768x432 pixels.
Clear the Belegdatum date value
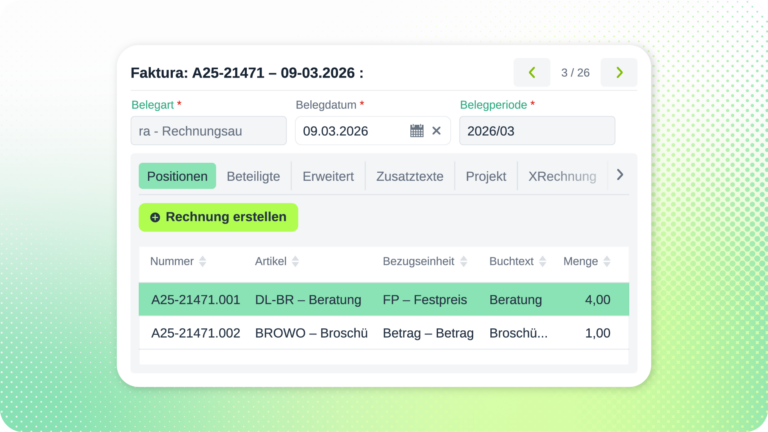[x=436, y=131]
